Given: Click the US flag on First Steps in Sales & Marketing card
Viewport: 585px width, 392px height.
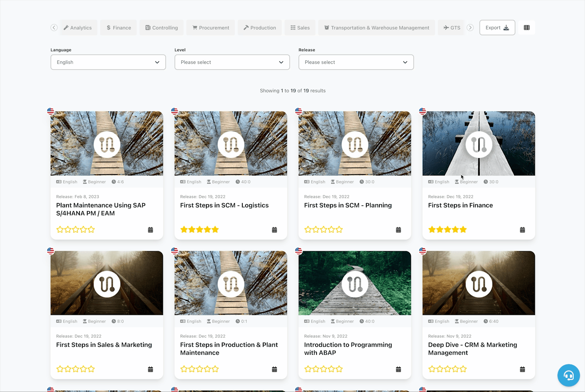Looking at the screenshot, I should [51, 251].
